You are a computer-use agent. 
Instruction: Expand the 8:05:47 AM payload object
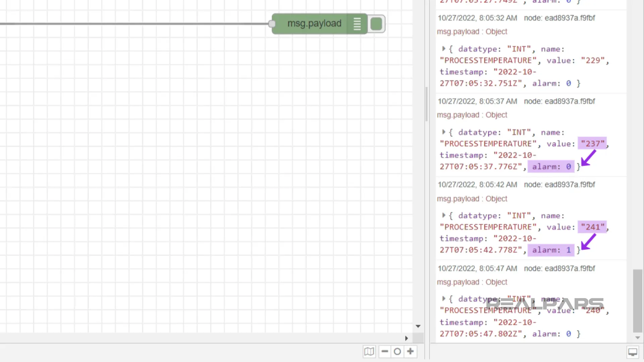pyautogui.click(x=444, y=299)
